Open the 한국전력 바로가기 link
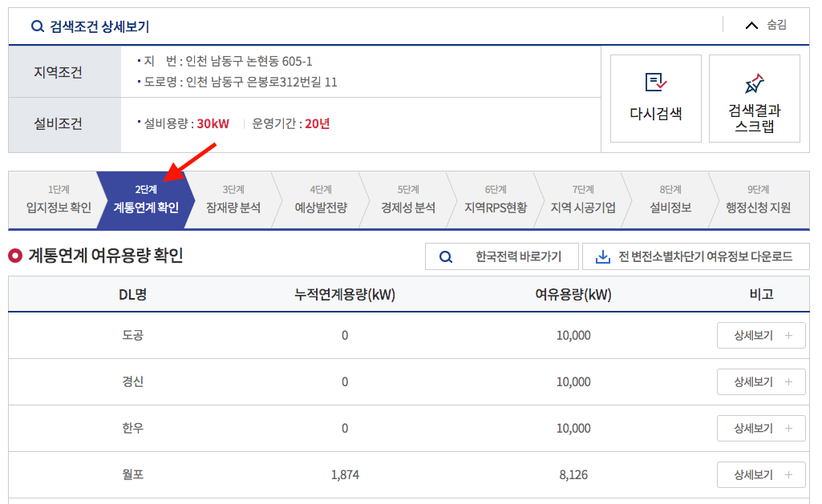The image size is (822, 504). [x=502, y=256]
